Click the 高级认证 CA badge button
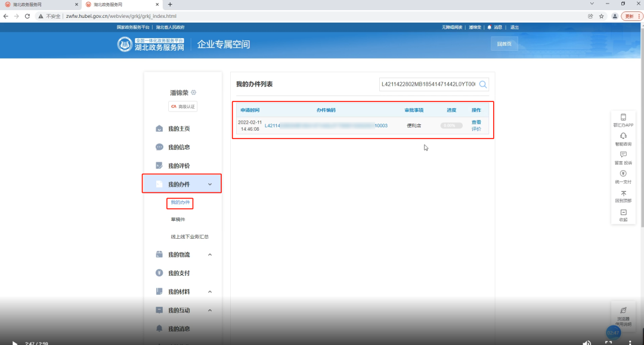 coord(183,106)
